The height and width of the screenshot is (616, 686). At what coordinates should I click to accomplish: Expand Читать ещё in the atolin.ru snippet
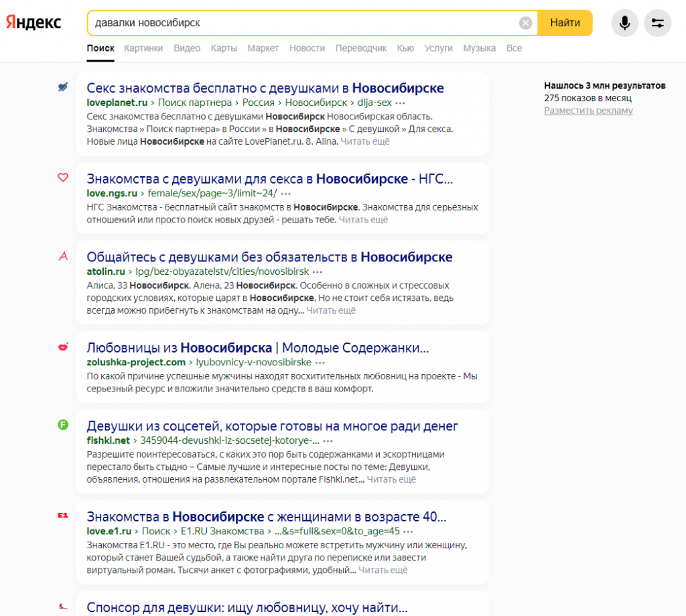click(331, 310)
